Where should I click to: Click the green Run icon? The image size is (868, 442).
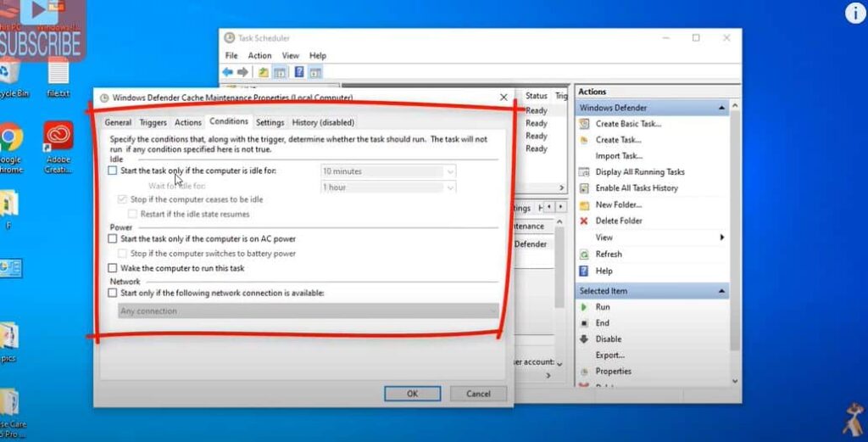tap(583, 307)
